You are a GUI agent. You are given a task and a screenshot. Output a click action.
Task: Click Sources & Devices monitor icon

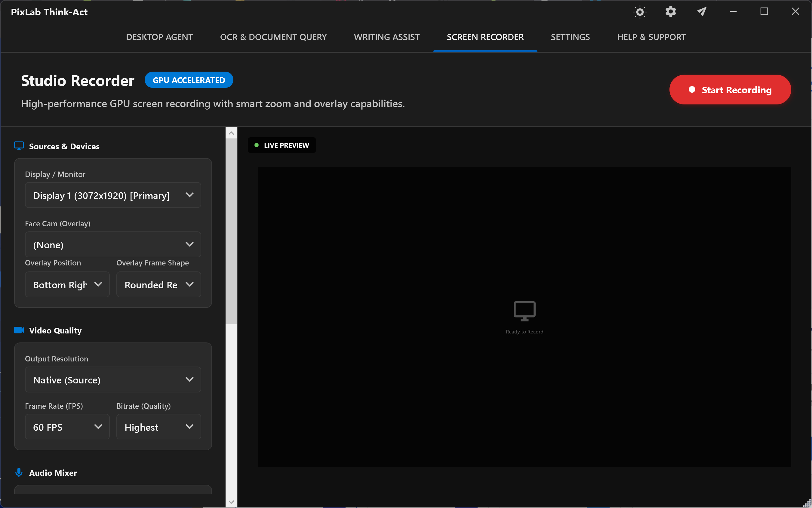pyautogui.click(x=19, y=146)
